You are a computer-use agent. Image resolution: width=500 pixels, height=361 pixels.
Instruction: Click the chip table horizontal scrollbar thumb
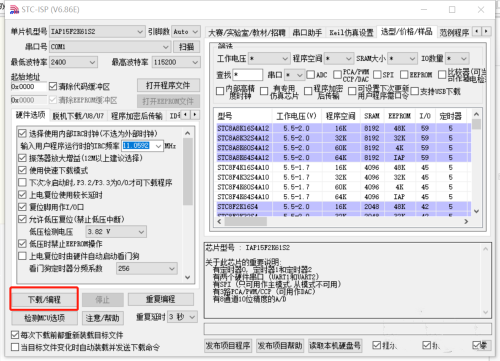[x=246, y=221]
